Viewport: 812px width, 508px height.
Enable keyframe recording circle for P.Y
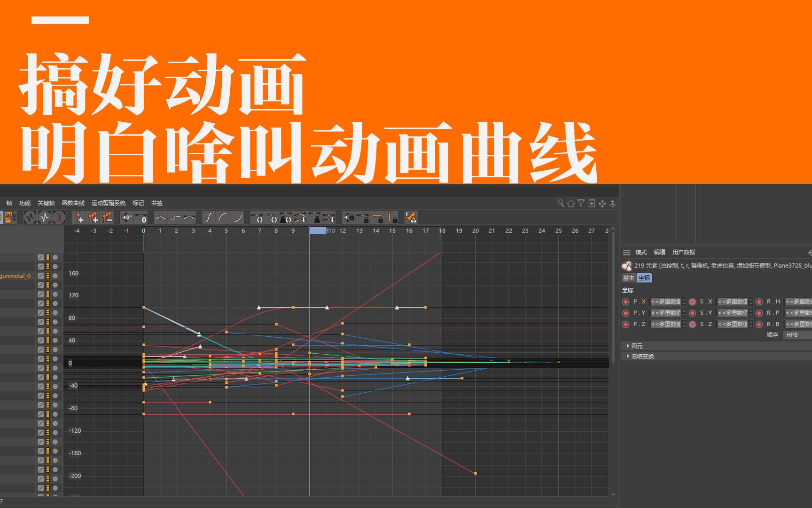click(625, 312)
